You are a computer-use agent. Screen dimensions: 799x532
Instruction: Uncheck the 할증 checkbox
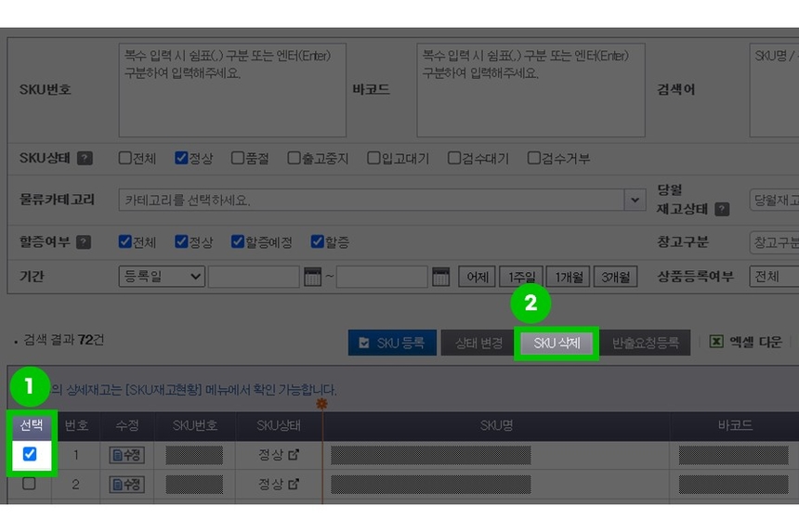point(317,241)
